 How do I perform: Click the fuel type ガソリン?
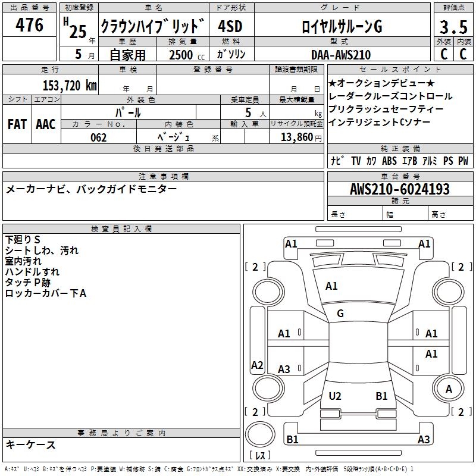(x=231, y=54)
